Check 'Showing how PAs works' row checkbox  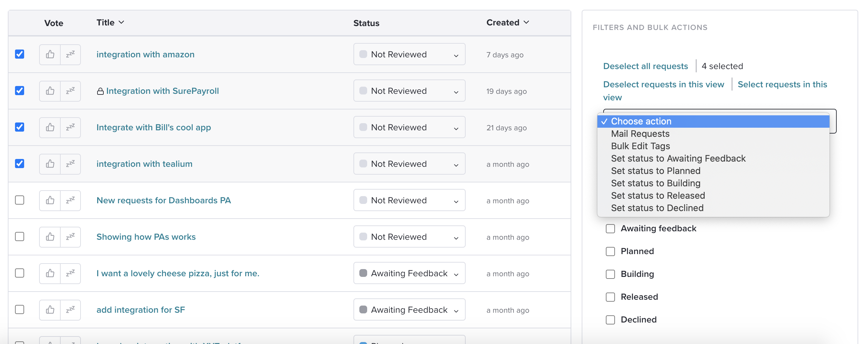click(x=20, y=236)
